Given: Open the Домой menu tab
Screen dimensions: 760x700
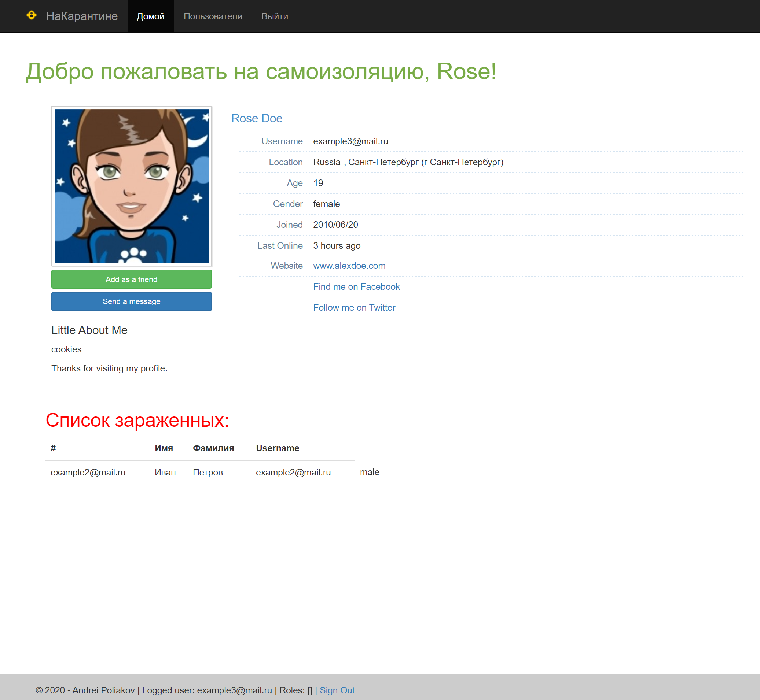Looking at the screenshot, I should [x=150, y=16].
